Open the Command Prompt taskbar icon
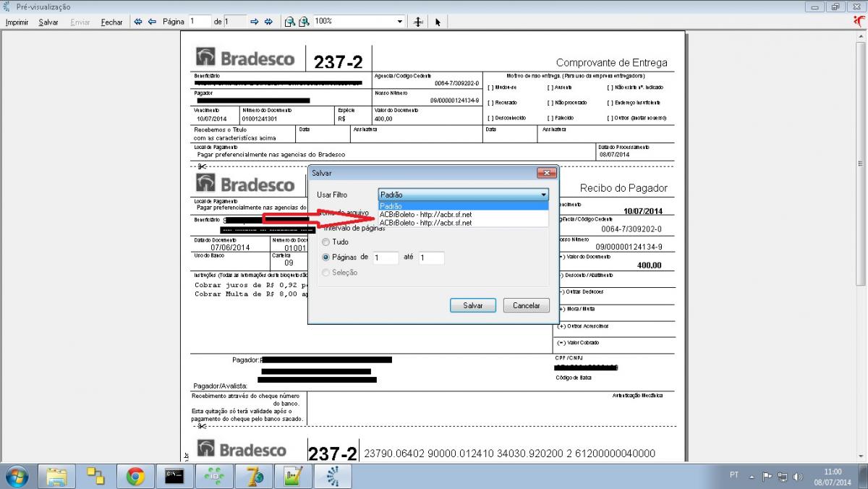 [x=174, y=475]
